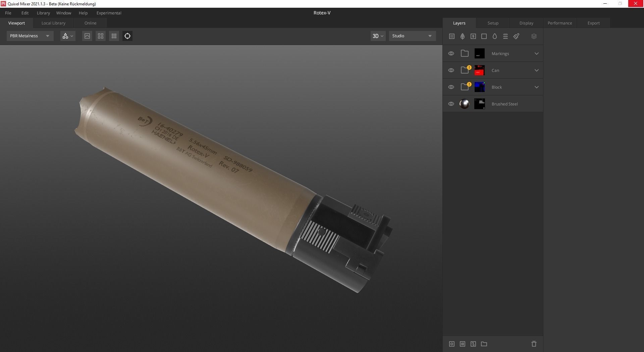This screenshot has height=352, width=644.
Task: Select the red Can mask thumbnail
Action: [x=480, y=70]
